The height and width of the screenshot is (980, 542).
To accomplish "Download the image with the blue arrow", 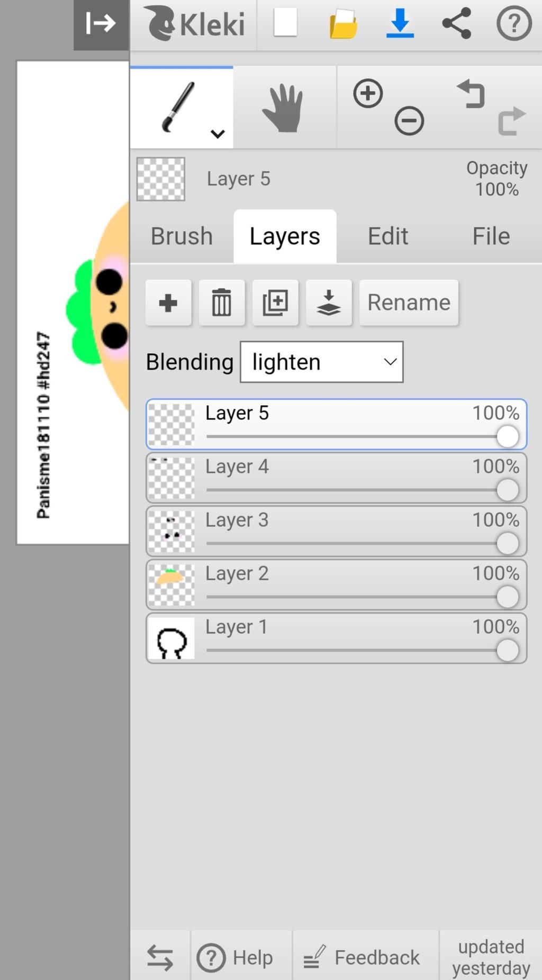I will pyautogui.click(x=400, y=24).
